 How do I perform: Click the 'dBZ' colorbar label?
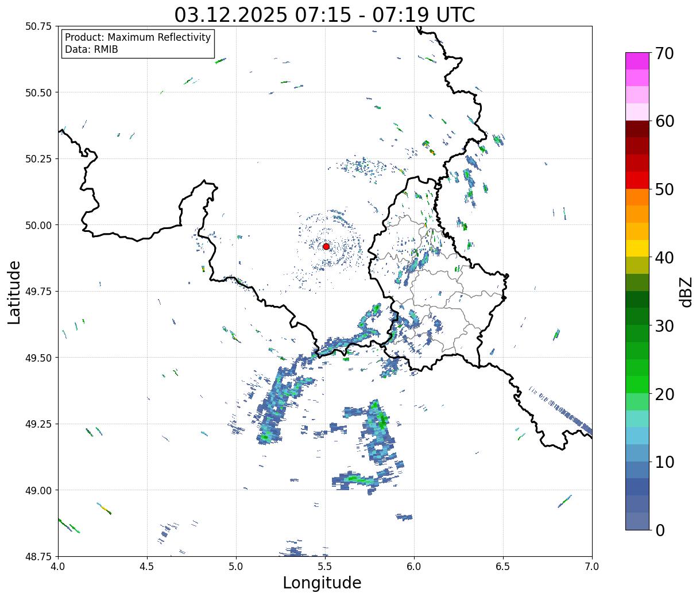[x=686, y=291]
